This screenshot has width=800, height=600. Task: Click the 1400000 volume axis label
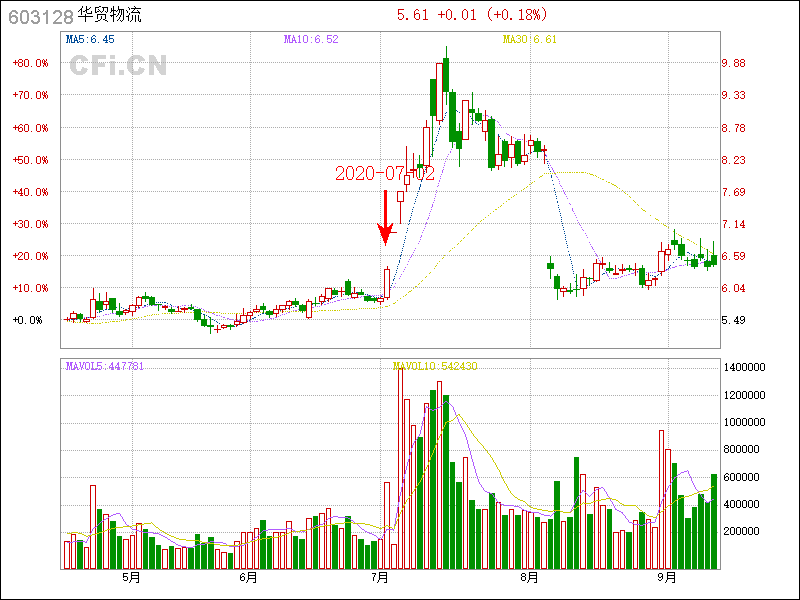746,368
